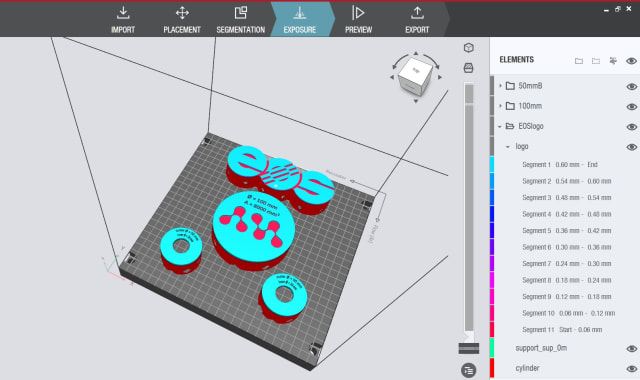Click the layer slider bottom handle
640x380 pixels.
[x=469, y=348]
